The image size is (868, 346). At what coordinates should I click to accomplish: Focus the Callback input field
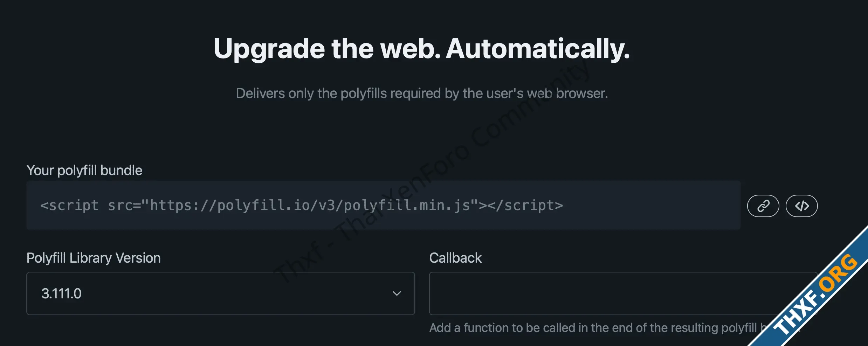pos(623,293)
